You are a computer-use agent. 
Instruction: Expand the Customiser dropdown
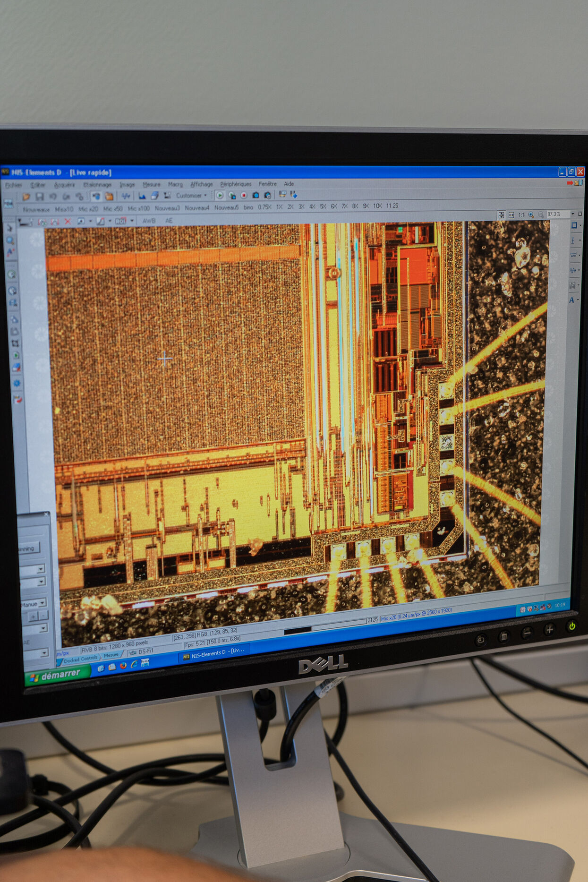(205, 195)
